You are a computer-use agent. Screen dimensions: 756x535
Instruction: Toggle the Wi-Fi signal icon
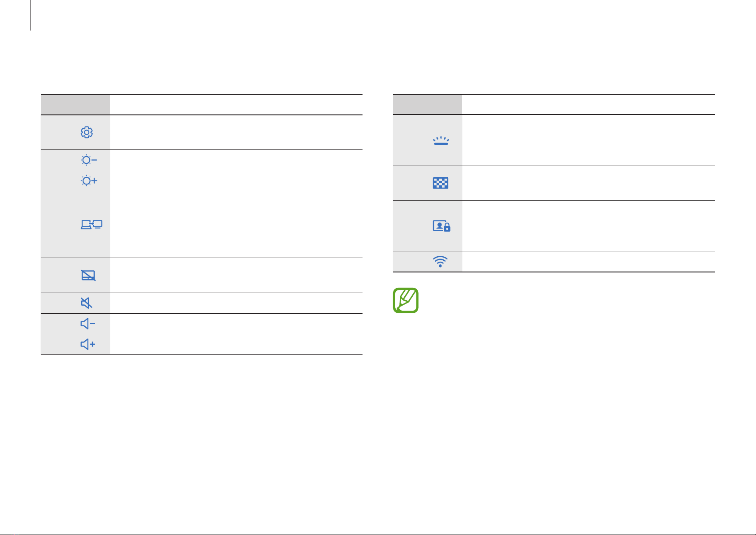(440, 262)
